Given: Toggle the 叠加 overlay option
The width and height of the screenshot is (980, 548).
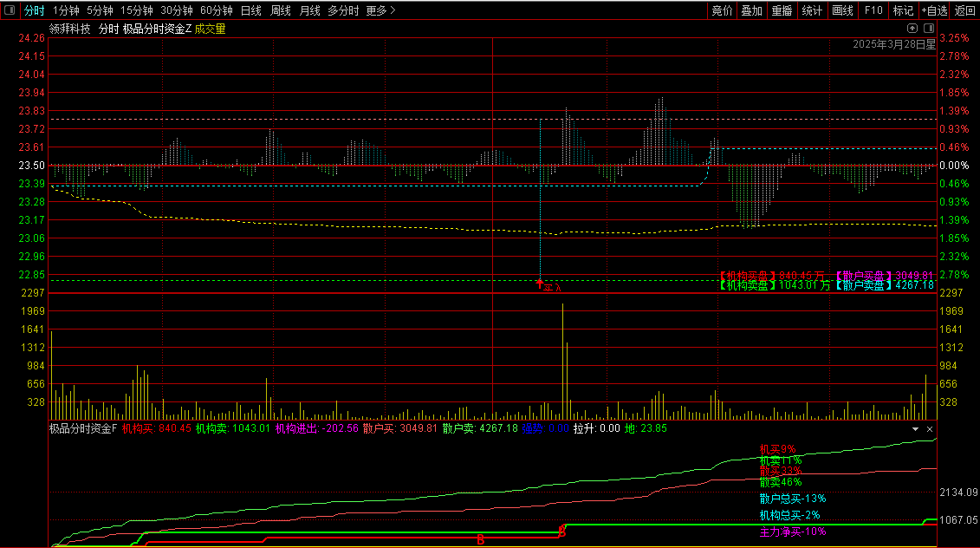Looking at the screenshot, I should point(751,10).
